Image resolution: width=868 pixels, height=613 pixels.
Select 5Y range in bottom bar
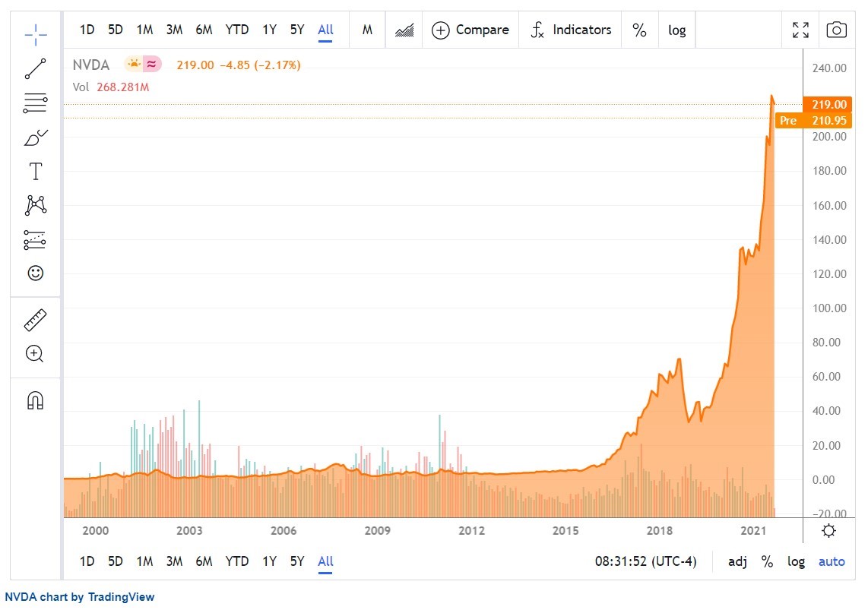click(x=297, y=561)
